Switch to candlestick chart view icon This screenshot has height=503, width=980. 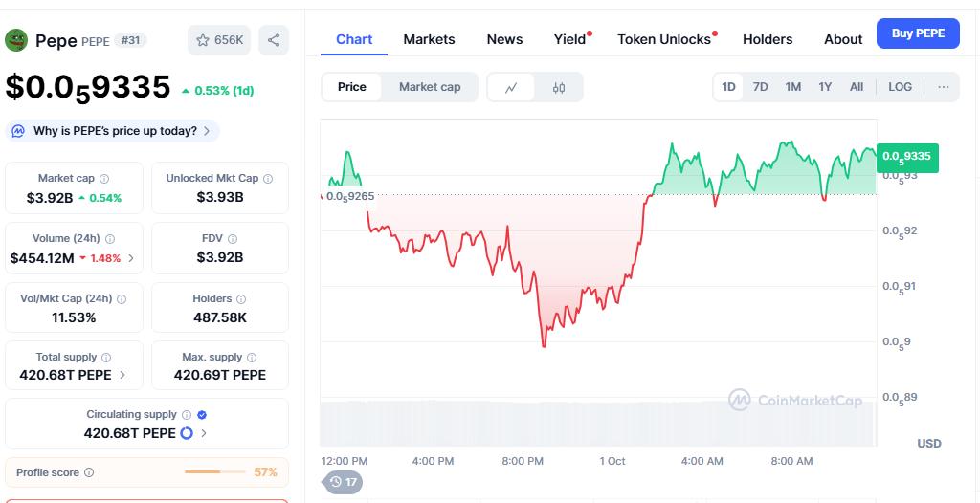[x=559, y=87]
